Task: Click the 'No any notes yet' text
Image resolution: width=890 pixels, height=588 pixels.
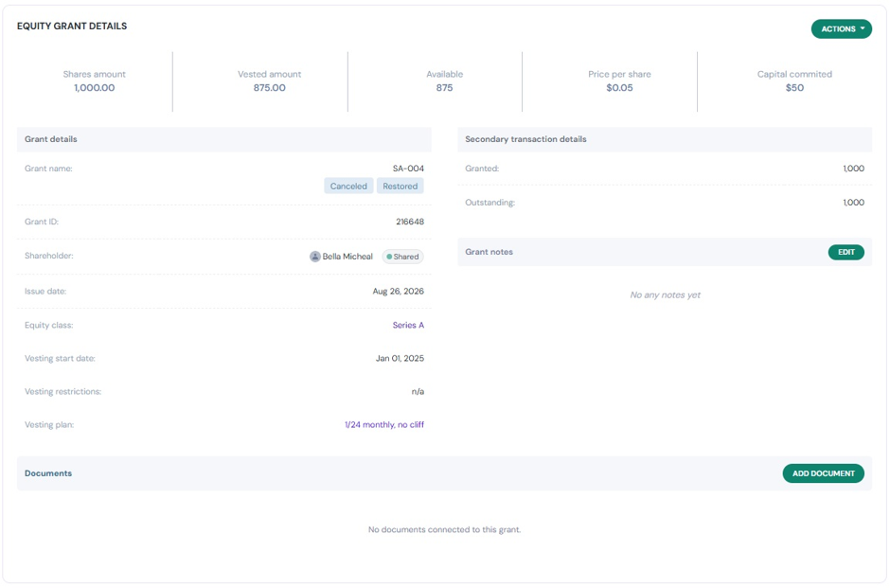Action: [x=666, y=295]
